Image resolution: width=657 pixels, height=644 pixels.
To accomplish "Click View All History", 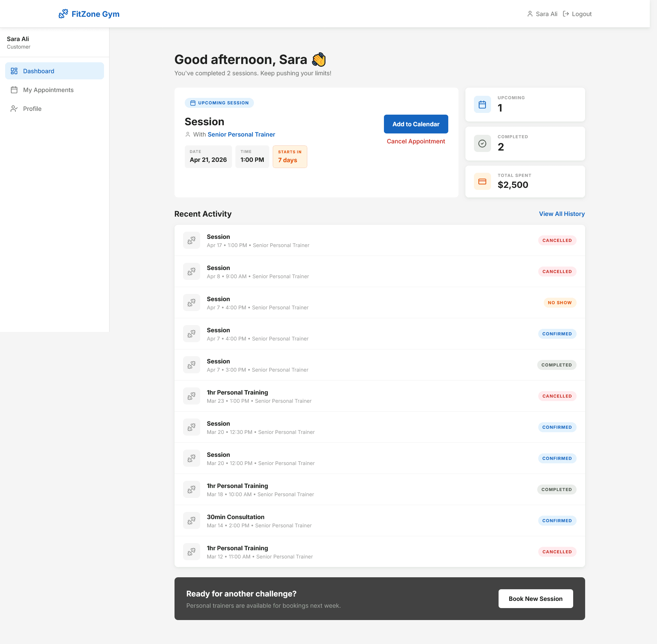I will [x=562, y=214].
